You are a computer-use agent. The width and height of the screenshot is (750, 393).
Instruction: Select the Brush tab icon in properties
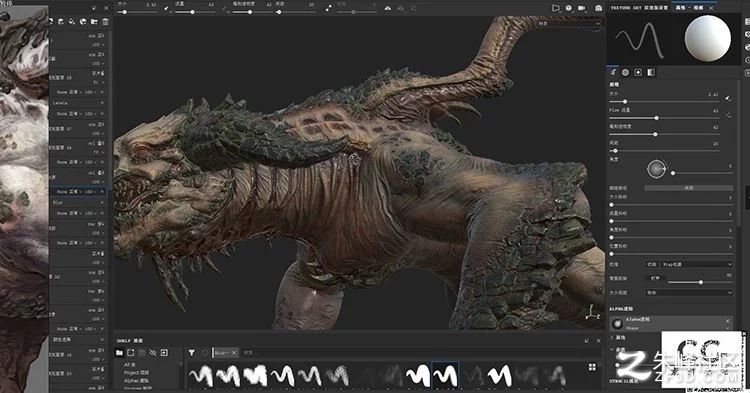click(613, 72)
